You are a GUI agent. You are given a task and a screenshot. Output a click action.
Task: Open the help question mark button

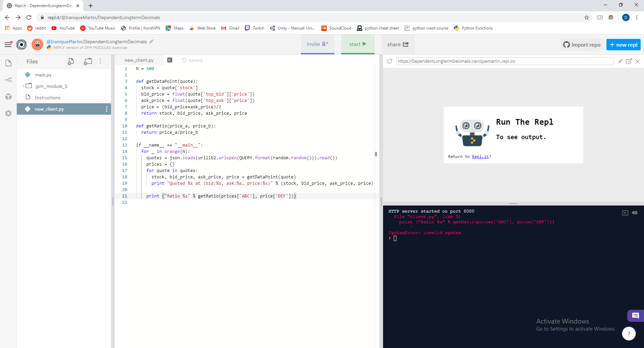pyautogui.click(x=629, y=334)
